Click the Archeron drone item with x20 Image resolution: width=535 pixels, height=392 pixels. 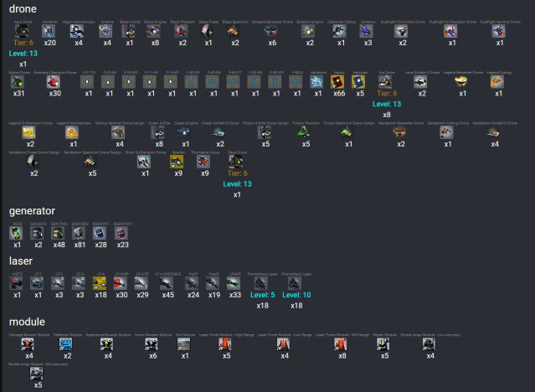pos(49,32)
